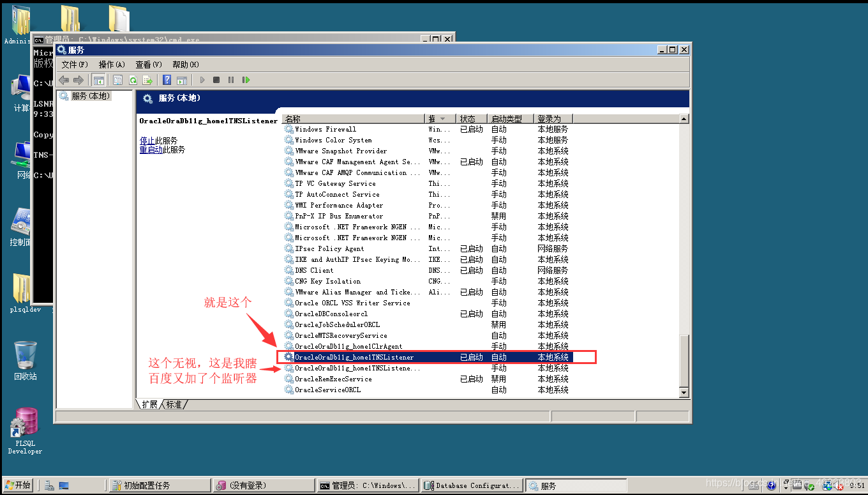Image resolution: width=868 pixels, height=495 pixels.
Task: Click the description column header with arrow
Action: coord(441,119)
